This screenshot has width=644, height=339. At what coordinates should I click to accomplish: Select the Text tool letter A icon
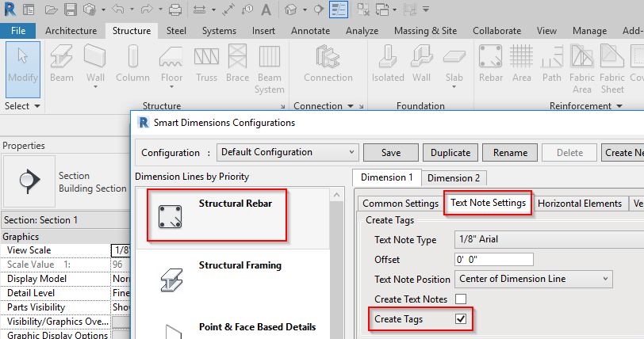[266, 10]
